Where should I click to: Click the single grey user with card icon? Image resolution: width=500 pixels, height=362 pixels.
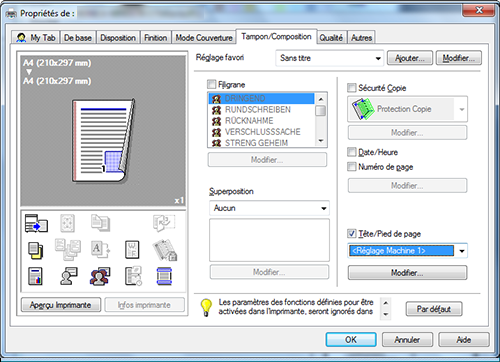pyautogui.click(x=69, y=276)
